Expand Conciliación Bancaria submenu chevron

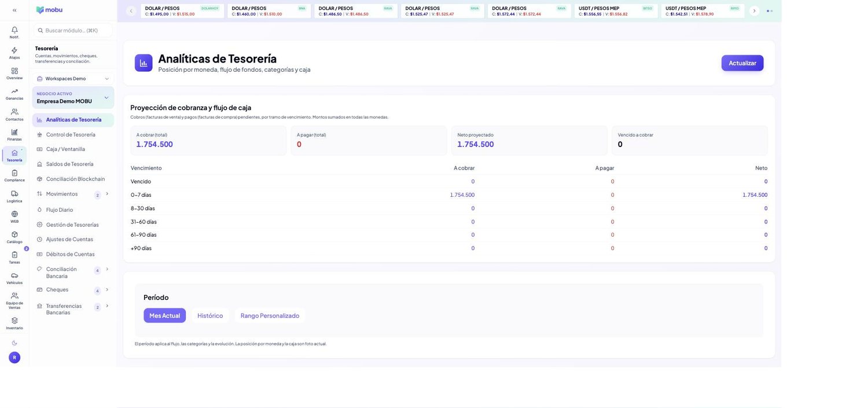point(107,269)
